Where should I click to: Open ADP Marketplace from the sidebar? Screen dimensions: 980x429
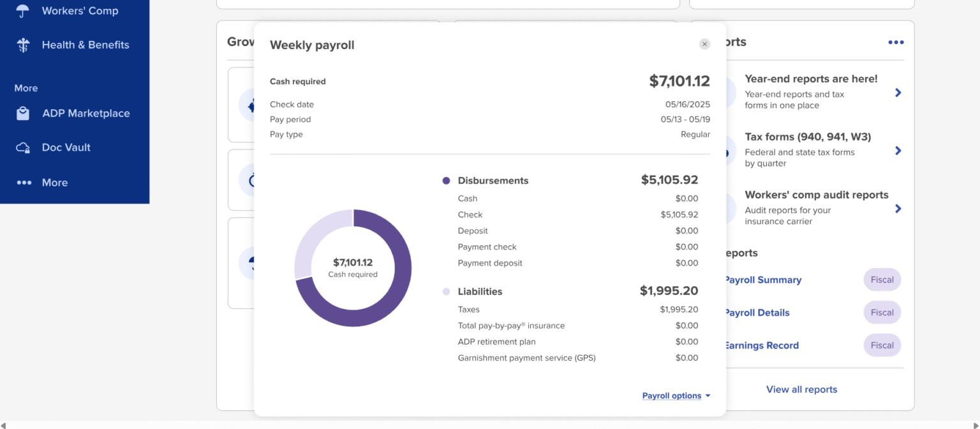coord(22,113)
